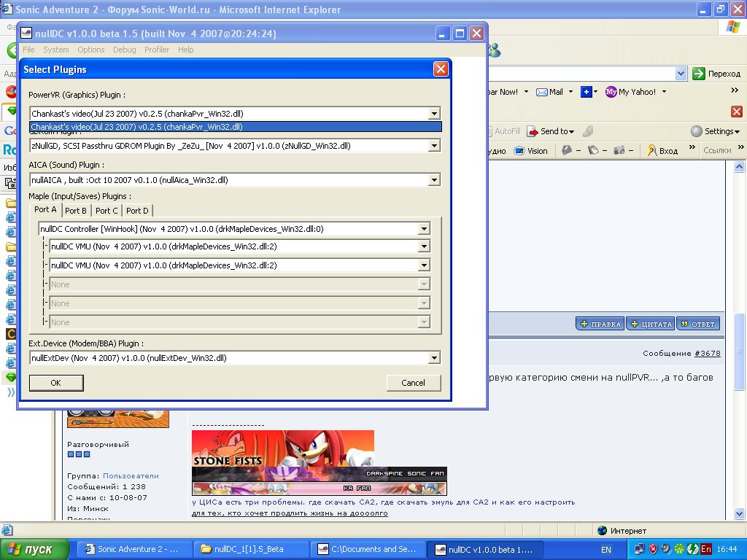Click the Mail envelope icon in Yahoo toolbar
This screenshot has height=560, width=747.
(x=542, y=92)
